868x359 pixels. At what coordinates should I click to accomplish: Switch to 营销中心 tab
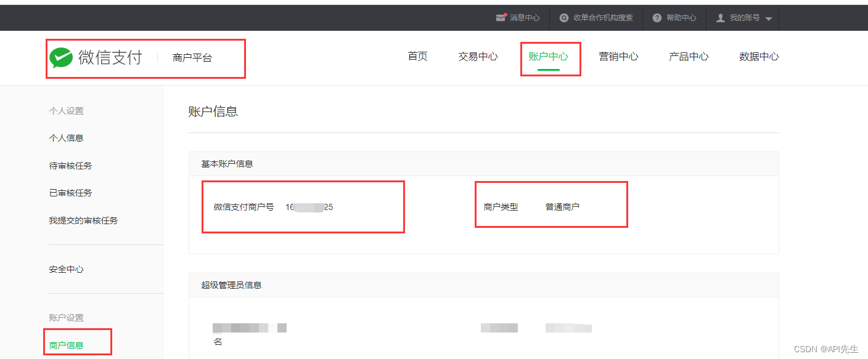(618, 57)
